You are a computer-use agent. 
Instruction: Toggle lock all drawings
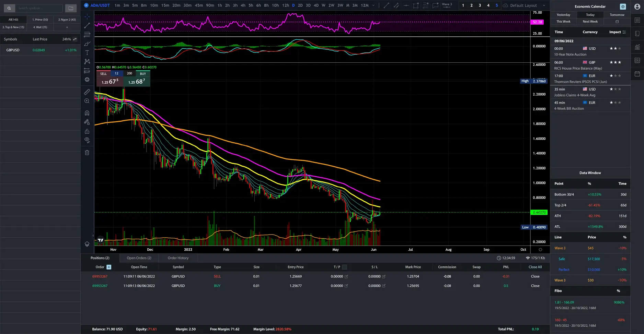87,131
